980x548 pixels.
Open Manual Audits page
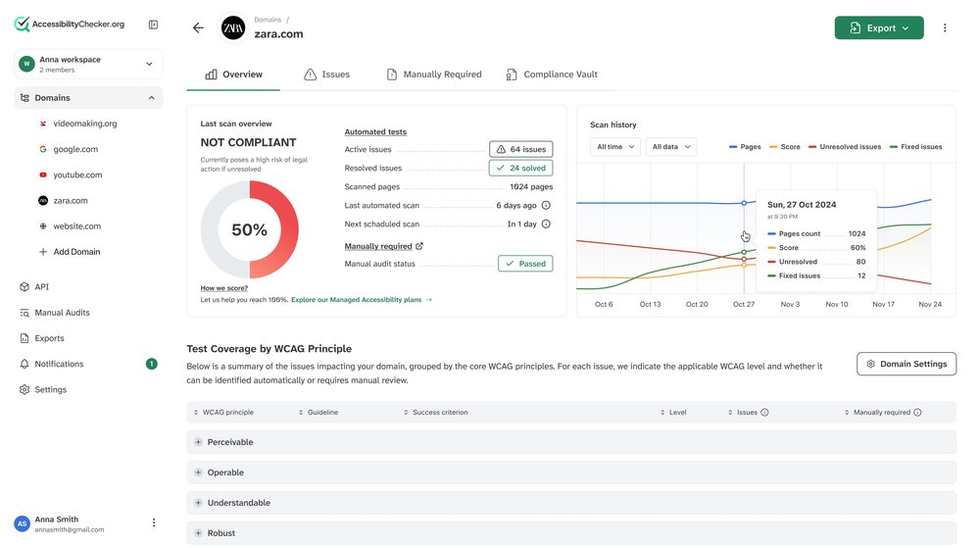point(62,312)
